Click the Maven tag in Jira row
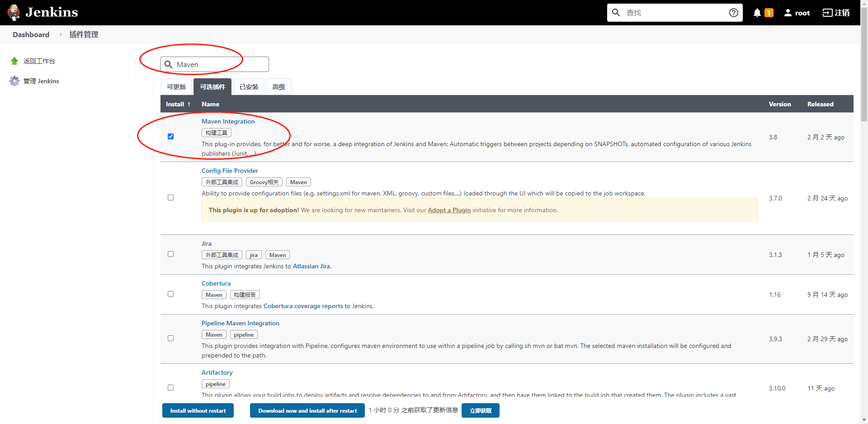 278,255
